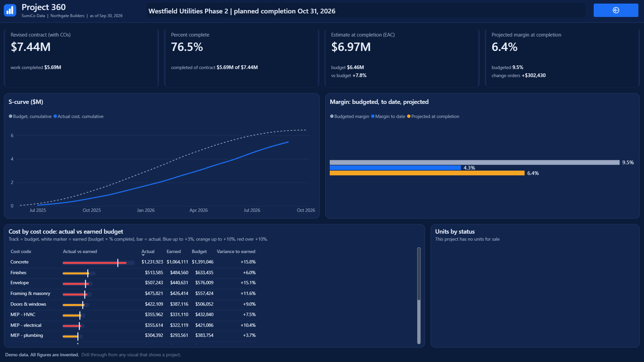Click the Cost code column header
Screen dimensions: 644x362
click(21, 251)
